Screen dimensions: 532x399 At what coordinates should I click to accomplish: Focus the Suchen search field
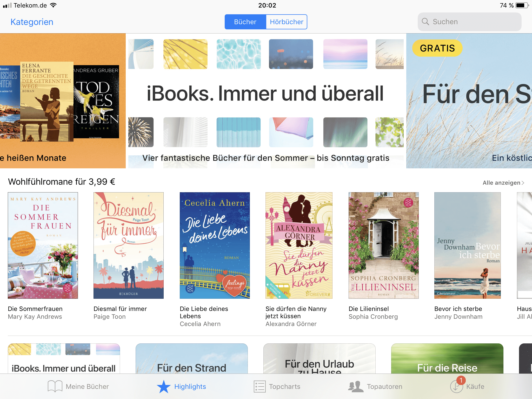tap(469, 22)
